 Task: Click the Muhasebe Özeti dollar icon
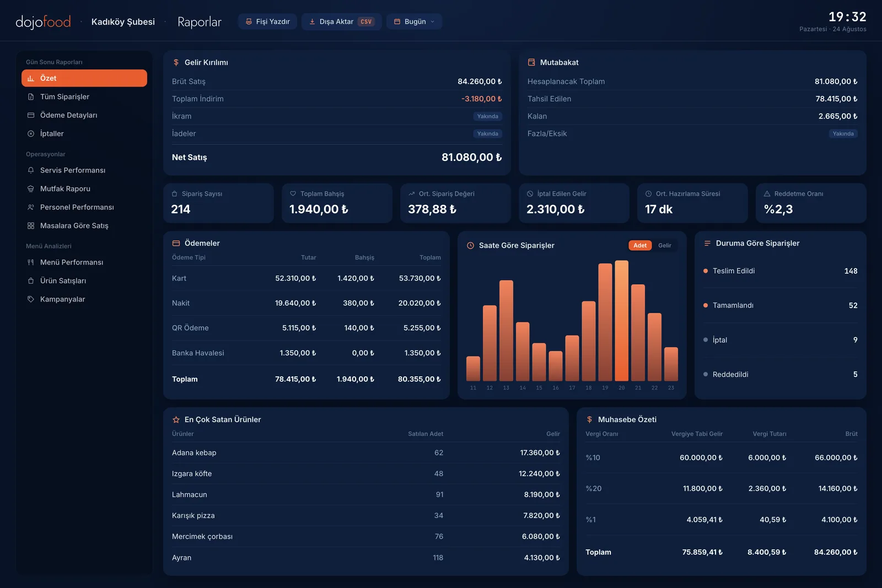[x=589, y=419]
